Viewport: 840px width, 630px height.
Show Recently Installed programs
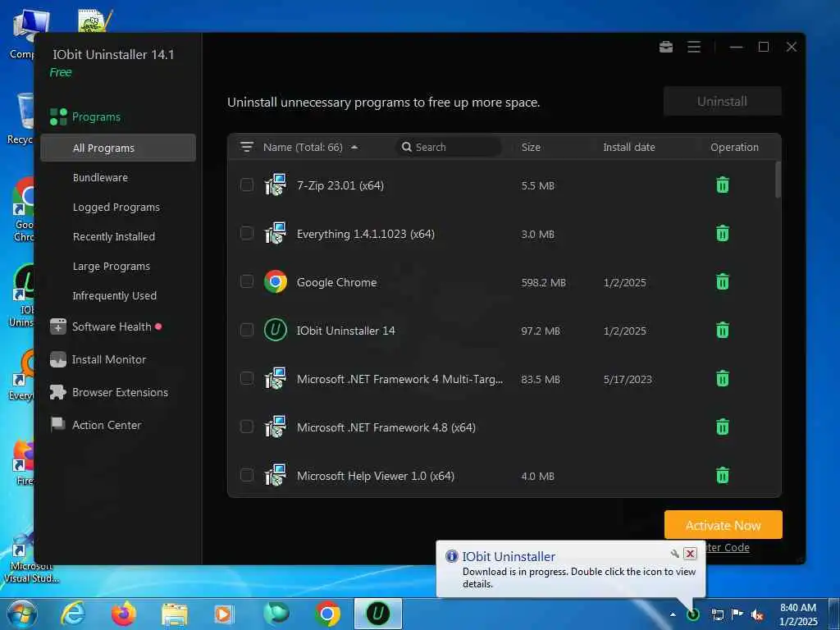113,237
